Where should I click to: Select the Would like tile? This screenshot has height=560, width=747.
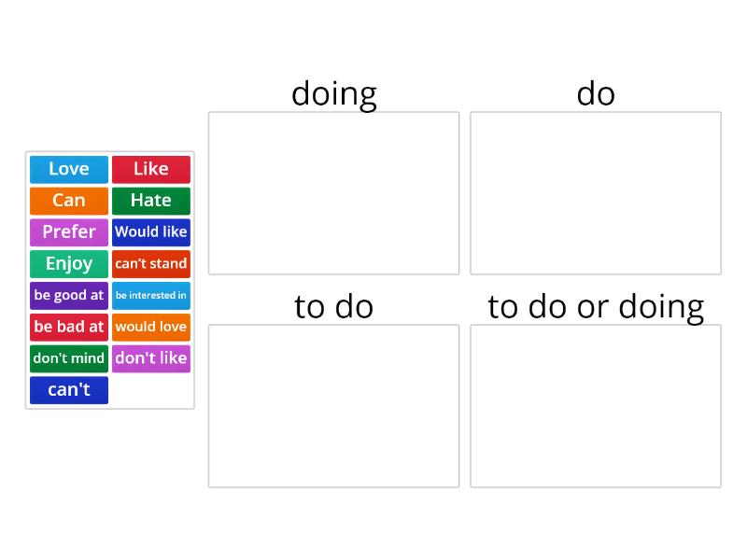click(x=151, y=231)
